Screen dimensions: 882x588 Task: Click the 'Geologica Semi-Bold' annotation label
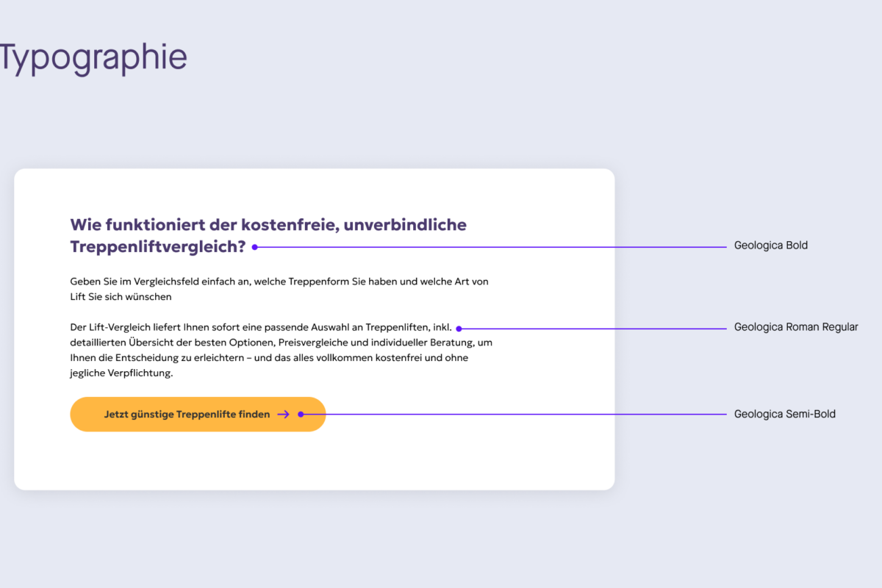click(785, 414)
